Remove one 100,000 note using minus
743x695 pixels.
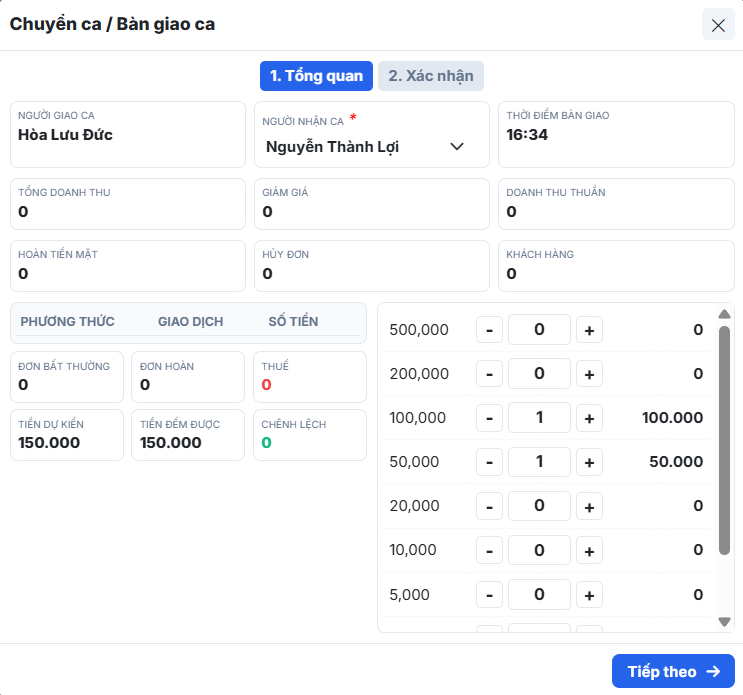point(489,418)
